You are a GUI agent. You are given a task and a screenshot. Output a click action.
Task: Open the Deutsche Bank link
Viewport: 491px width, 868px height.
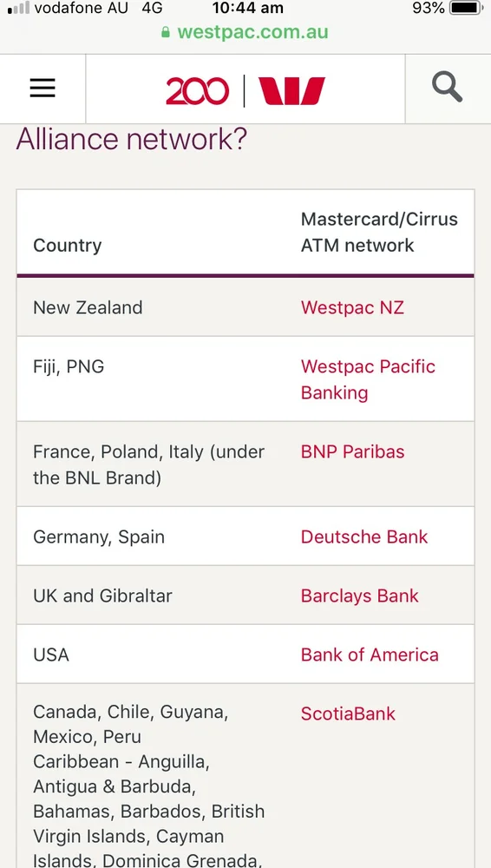coord(364,536)
